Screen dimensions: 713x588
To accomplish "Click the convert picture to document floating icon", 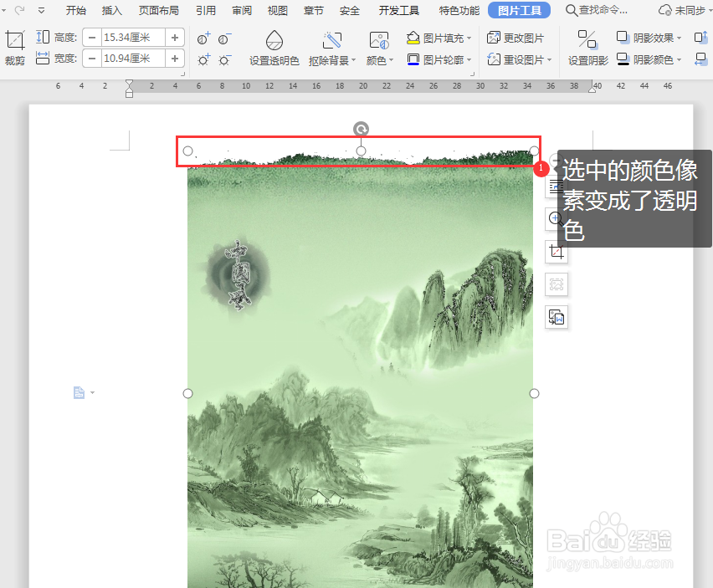I will click(557, 317).
